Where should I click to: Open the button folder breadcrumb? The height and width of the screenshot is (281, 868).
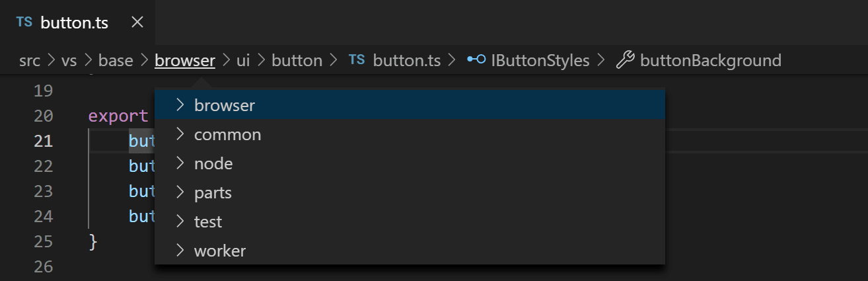tap(297, 61)
